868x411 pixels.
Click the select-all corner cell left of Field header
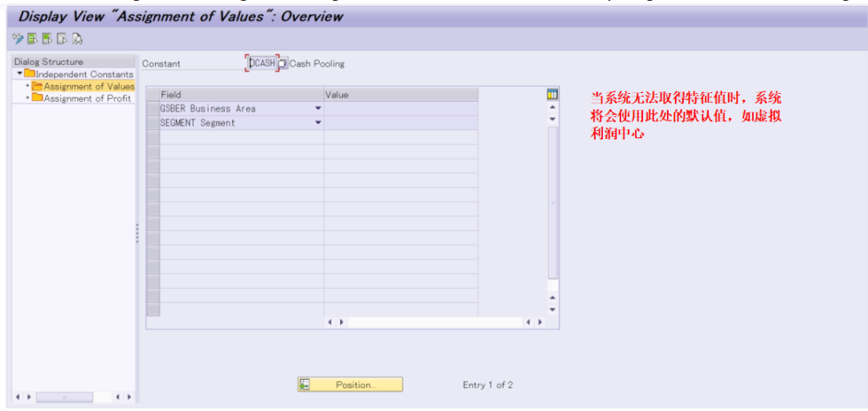[x=153, y=95]
